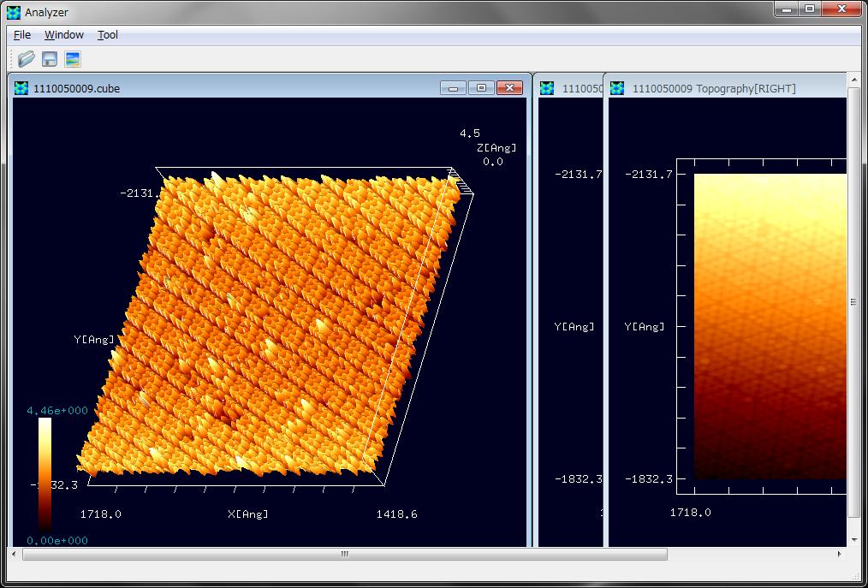Click 1718.0 in the cube window

pos(101,514)
